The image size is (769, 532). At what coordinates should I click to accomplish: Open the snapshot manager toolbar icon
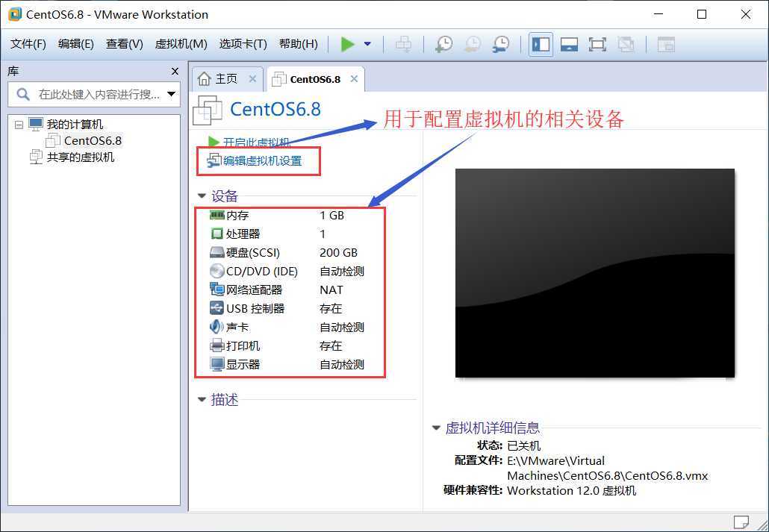pos(501,44)
